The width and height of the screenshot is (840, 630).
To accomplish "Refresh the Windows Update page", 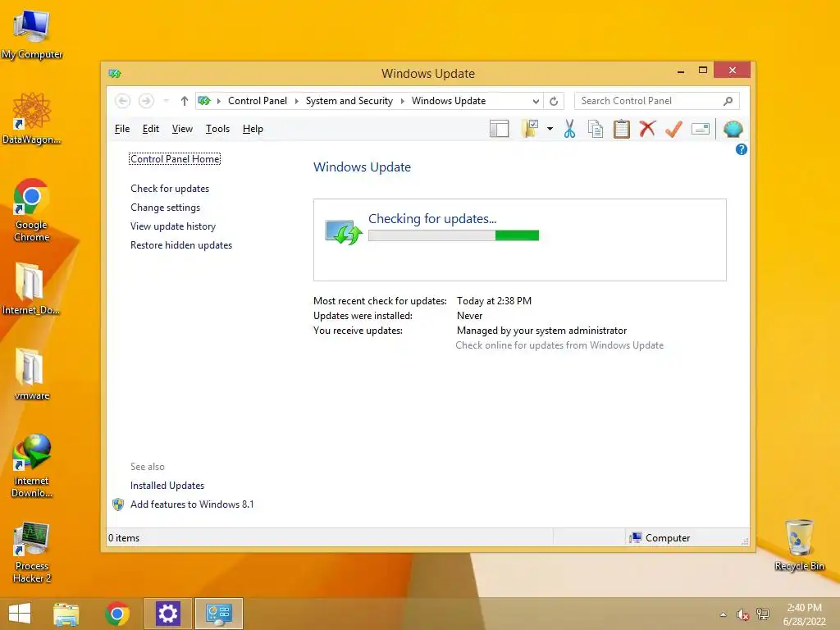I will 554,101.
